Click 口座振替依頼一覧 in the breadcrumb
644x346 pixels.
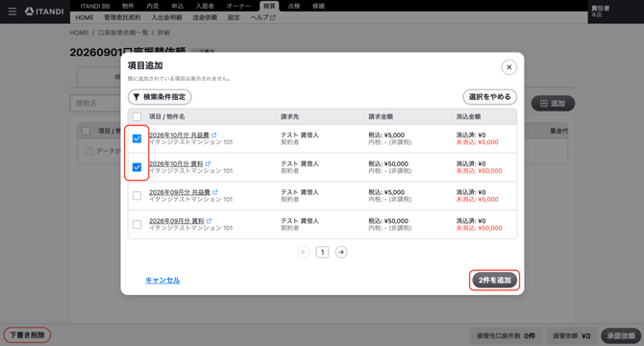pyautogui.click(x=123, y=33)
